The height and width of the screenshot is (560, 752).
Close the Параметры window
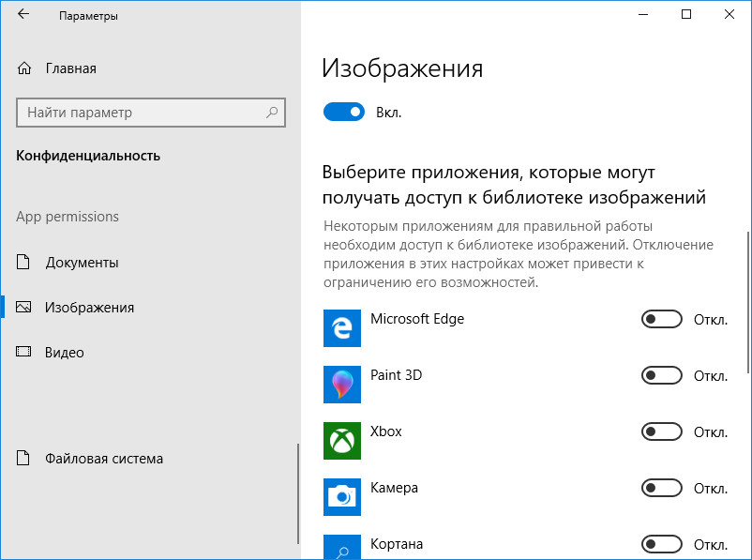click(x=729, y=14)
